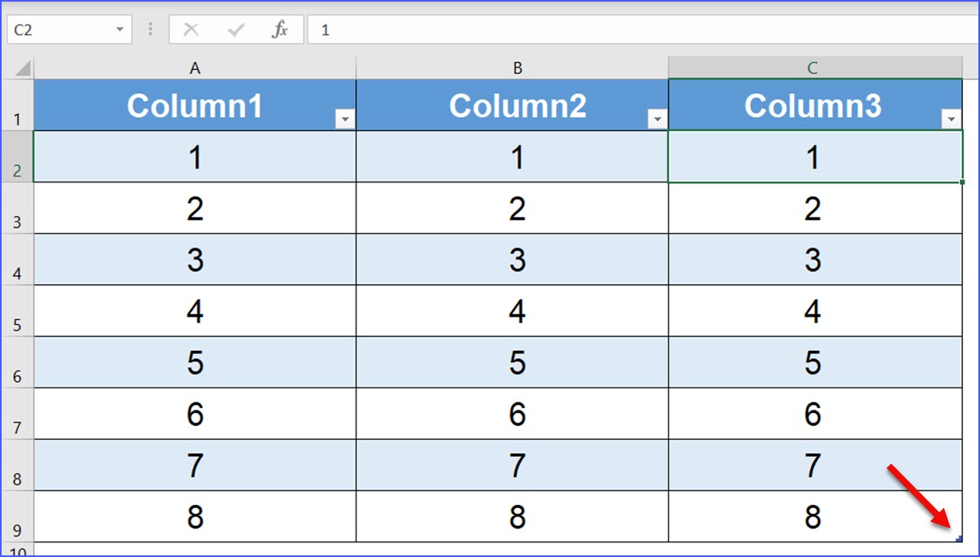Image resolution: width=980 pixels, height=557 pixels.
Task: Open the Column2 filter dropdown
Action: pos(657,118)
